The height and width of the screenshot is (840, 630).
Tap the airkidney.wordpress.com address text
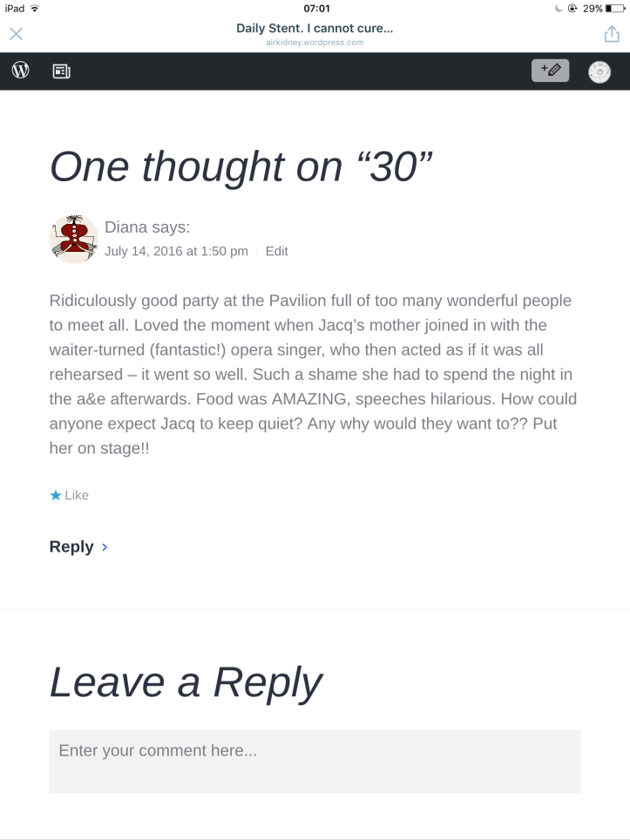[315, 42]
